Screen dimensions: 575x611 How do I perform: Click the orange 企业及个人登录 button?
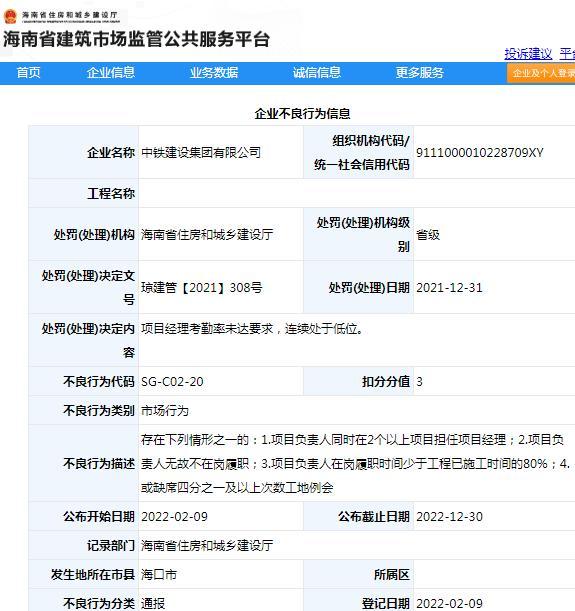[541, 73]
